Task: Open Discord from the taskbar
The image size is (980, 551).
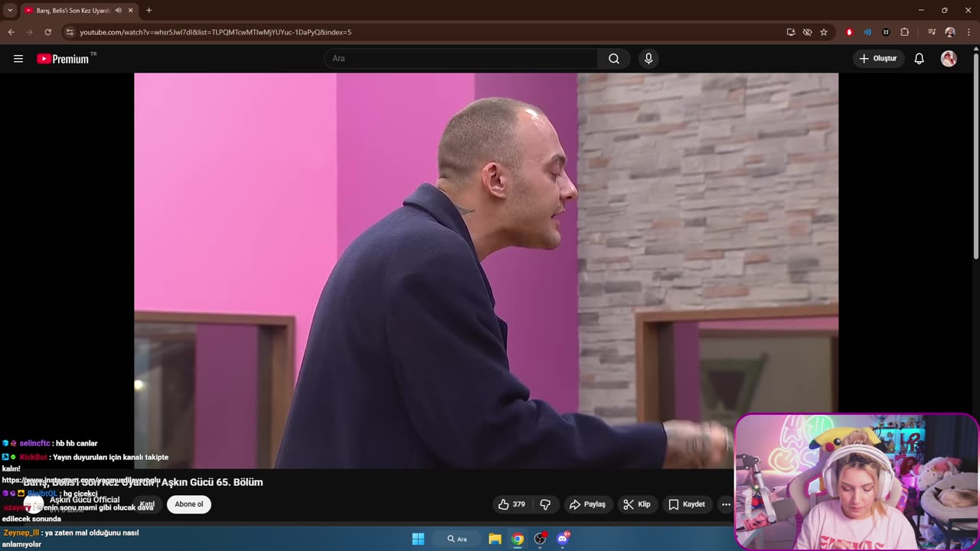Action: [x=563, y=539]
